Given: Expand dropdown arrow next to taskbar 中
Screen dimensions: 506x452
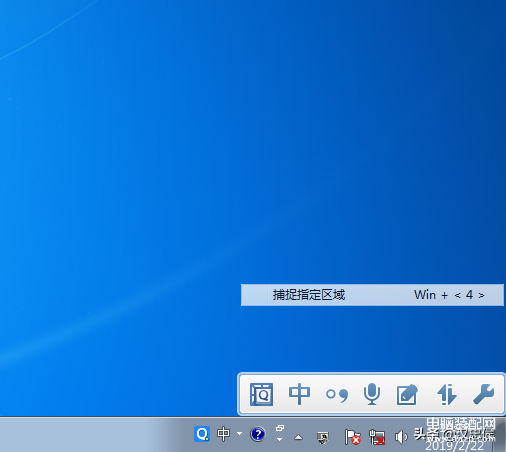Looking at the screenshot, I should click(x=239, y=434).
